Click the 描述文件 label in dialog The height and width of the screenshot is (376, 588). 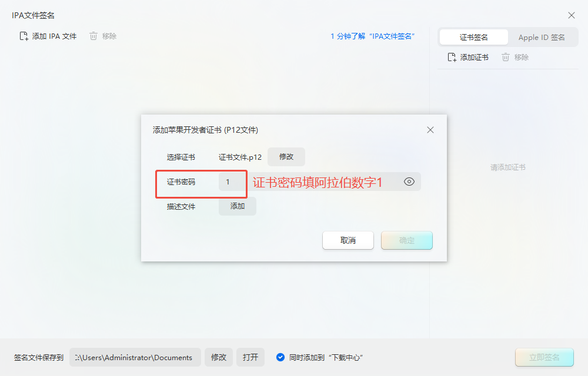click(x=181, y=207)
